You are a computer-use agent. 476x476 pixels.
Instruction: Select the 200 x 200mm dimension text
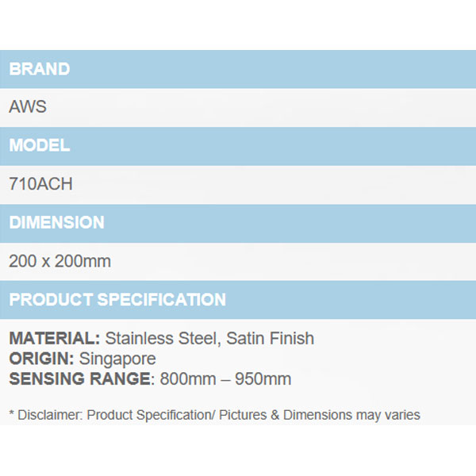(60, 261)
